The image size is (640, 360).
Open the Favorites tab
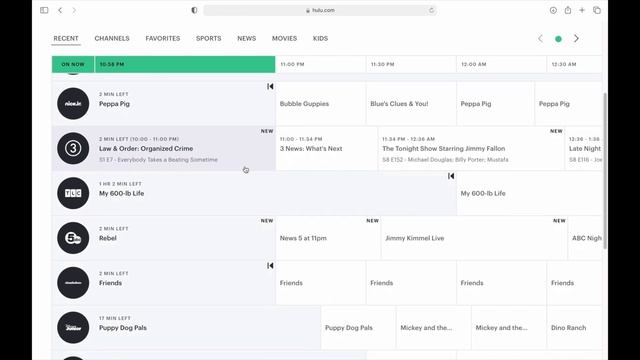click(162, 38)
